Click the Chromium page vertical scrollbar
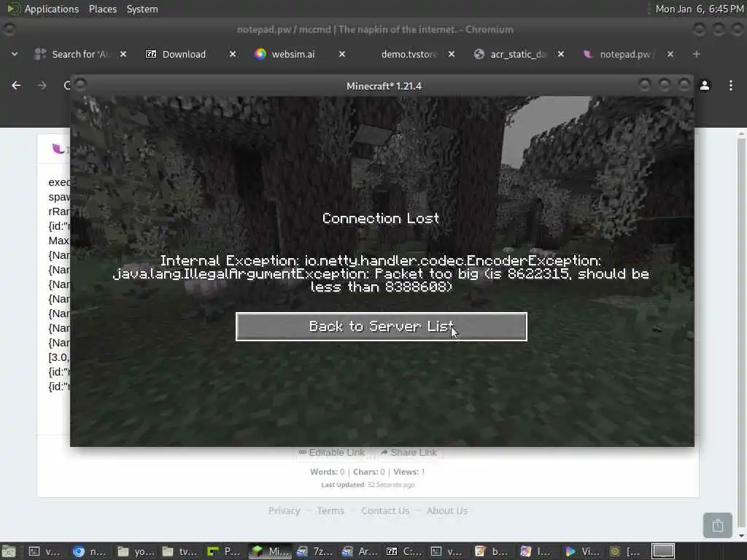This screenshot has width=747, height=560. 741,333
